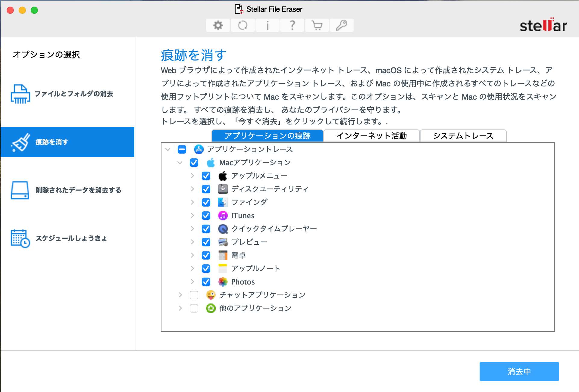Click the iTunes music note icon
This screenshot has height=392, width=579.
[x=223, y=216]
